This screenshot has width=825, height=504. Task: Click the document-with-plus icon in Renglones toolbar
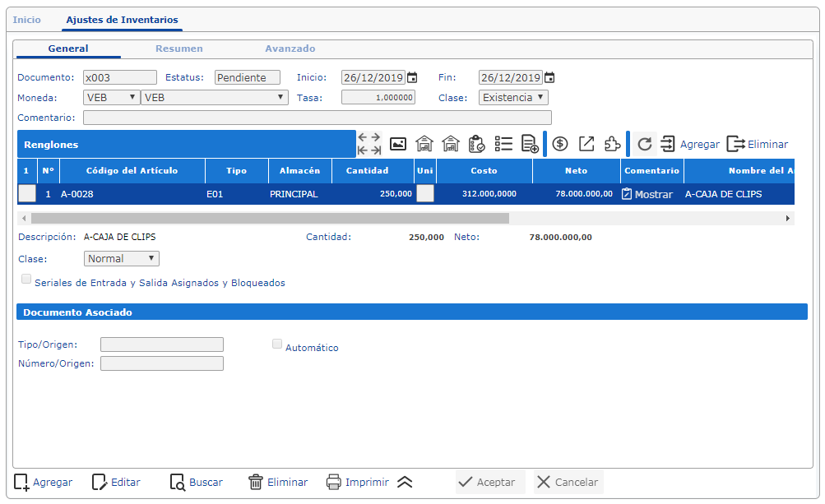tap(530, 145)
